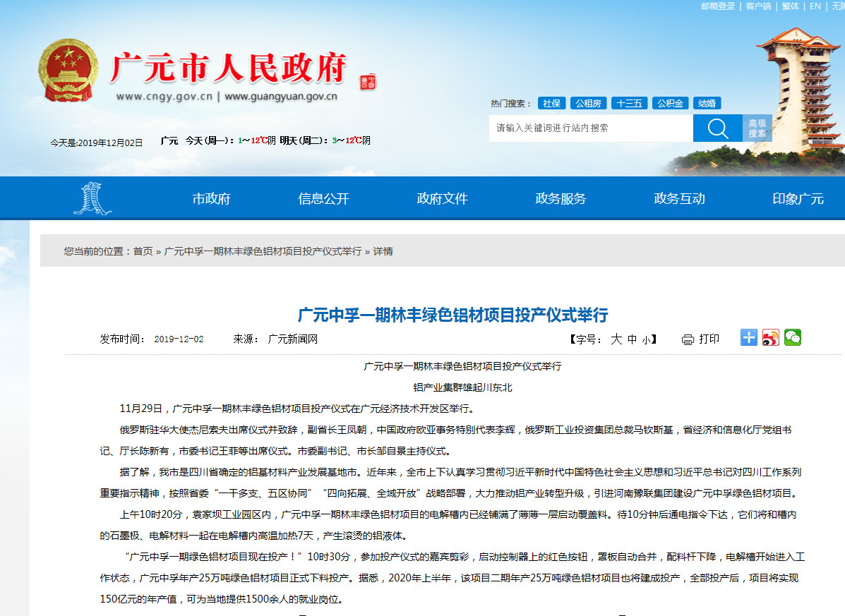
Task: Select 政务服务 in the navigation bar
Action: [x=561, y=198]
